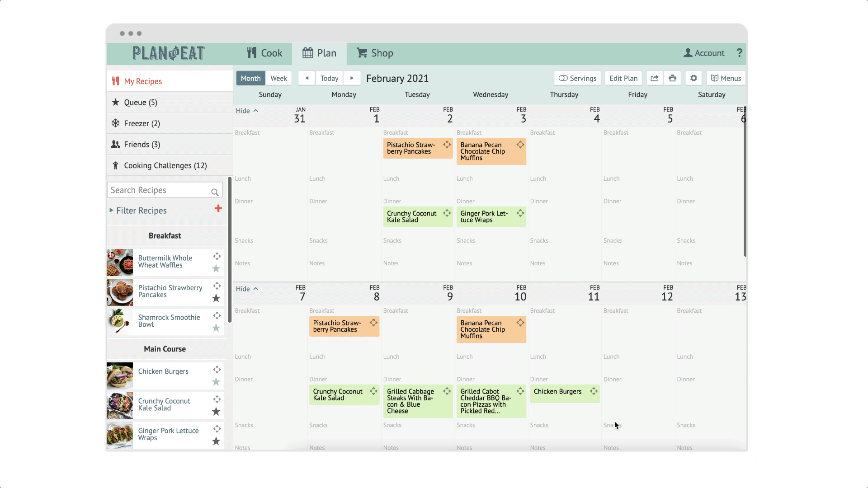Click forward arrow to next month
Viewport: 868px width, 488px height.
click(352, 78)
